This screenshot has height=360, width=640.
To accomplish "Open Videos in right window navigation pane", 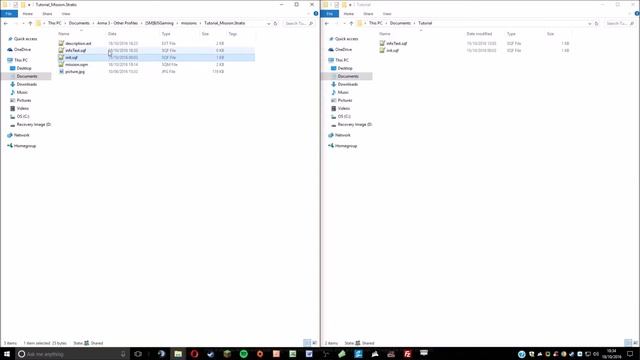I will tap(344, 108).
